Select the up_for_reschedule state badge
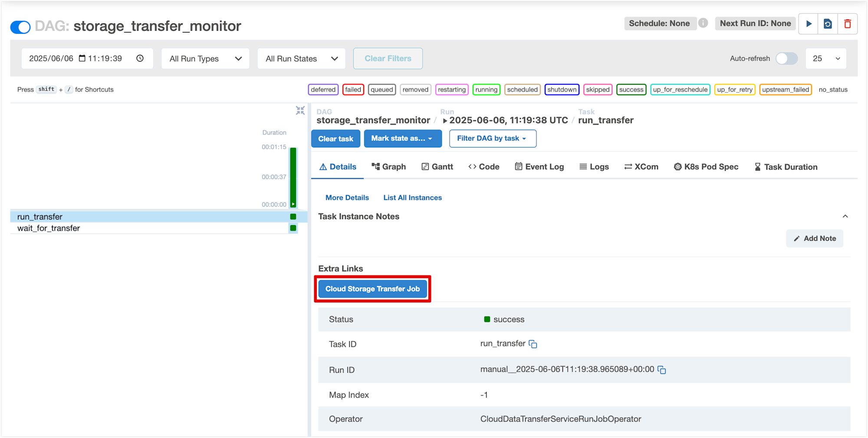 680,90
